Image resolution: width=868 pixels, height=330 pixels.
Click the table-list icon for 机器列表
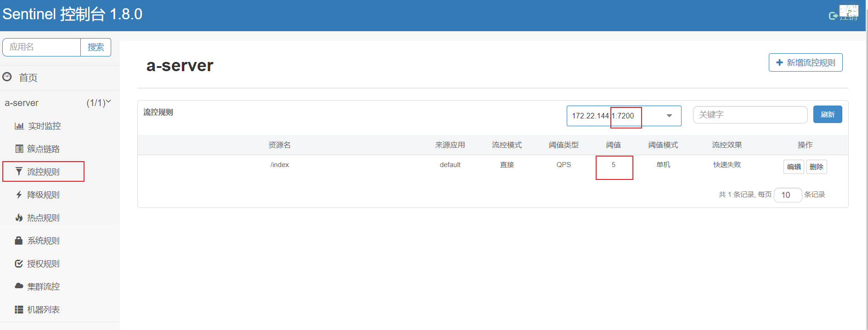(x=19, y=309)
